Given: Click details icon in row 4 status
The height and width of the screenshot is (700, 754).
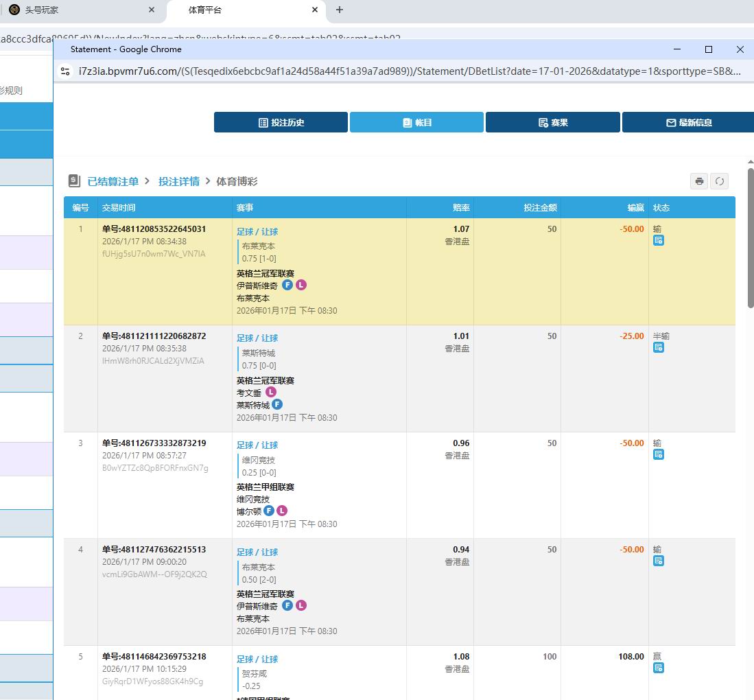Looking at the screenshot, I should click(658, 561).
